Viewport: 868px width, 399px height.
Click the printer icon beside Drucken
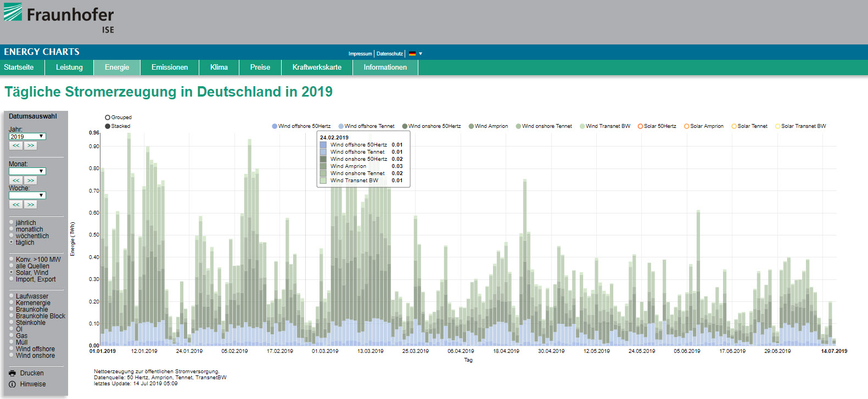tap(13, 373)
